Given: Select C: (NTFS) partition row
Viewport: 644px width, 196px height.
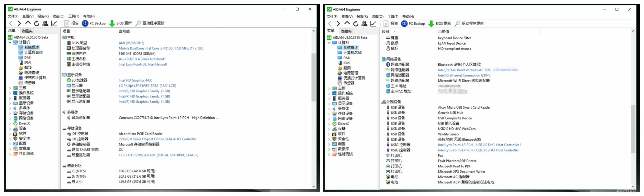Looking at the screenshot, I should coord(111,171).
